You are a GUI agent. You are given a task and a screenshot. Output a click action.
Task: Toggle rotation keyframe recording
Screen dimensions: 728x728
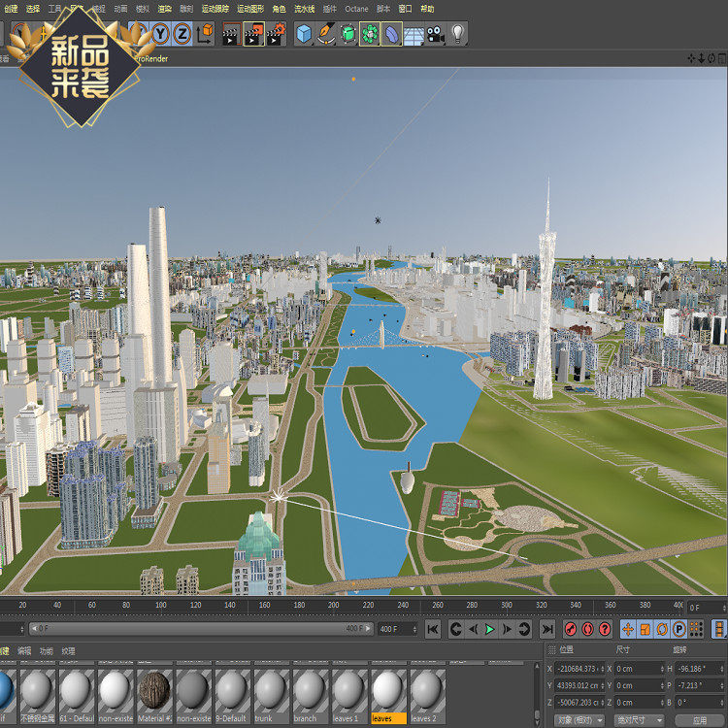click(x=662, y=630)
